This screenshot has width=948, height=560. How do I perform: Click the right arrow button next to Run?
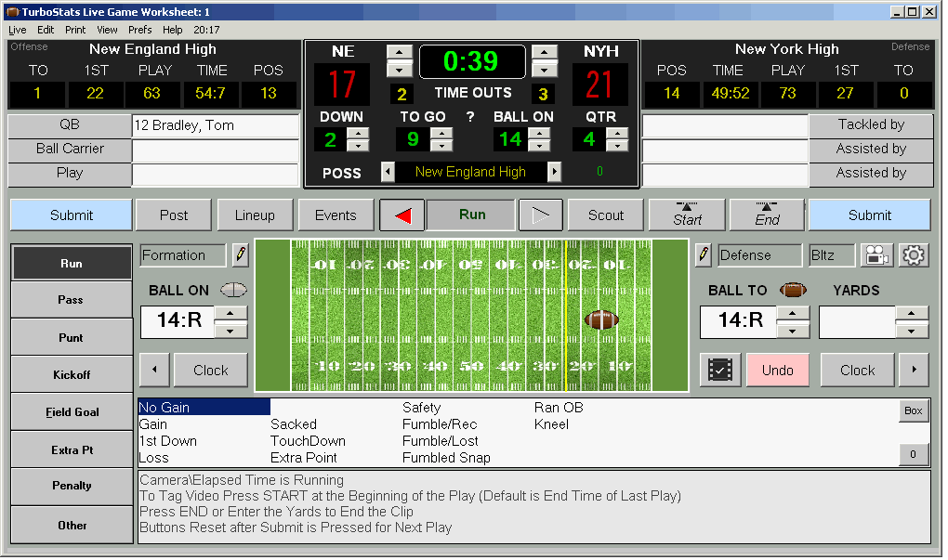541,215
